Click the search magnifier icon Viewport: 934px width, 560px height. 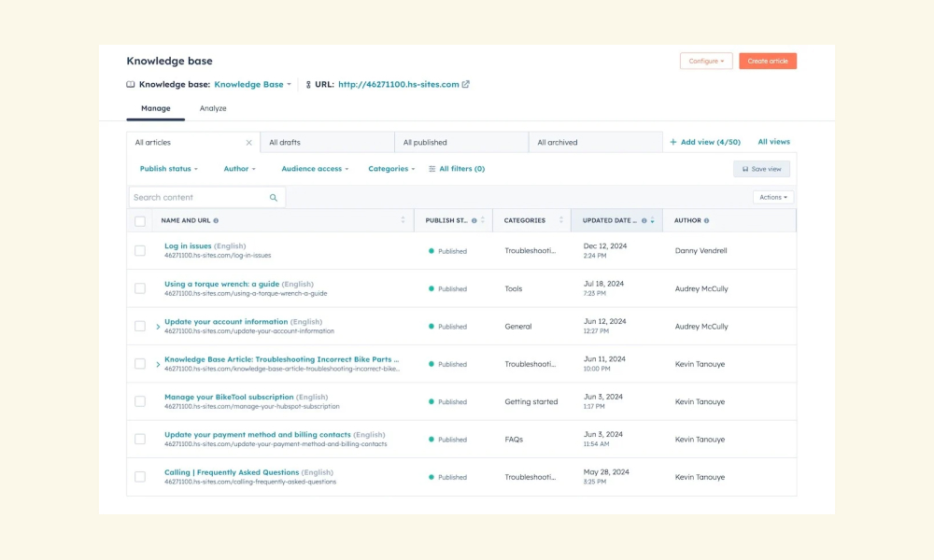click(274, 198)
